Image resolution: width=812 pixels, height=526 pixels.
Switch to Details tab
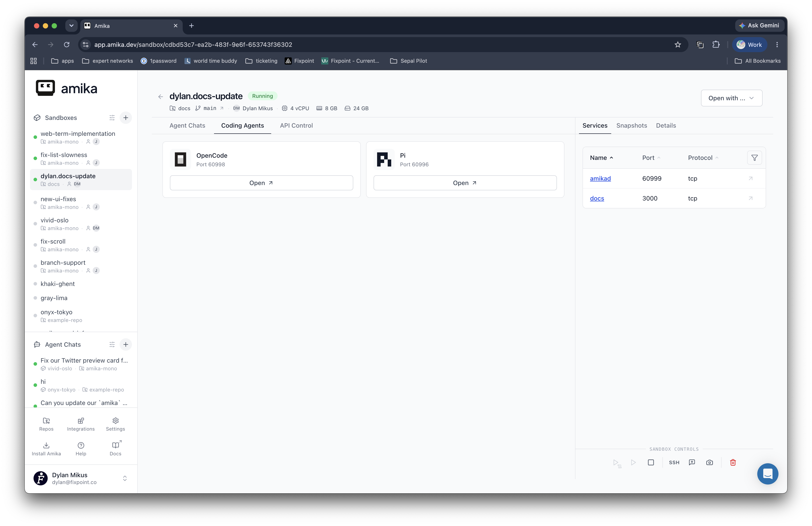pyautogui.click(x=666, y=126)
